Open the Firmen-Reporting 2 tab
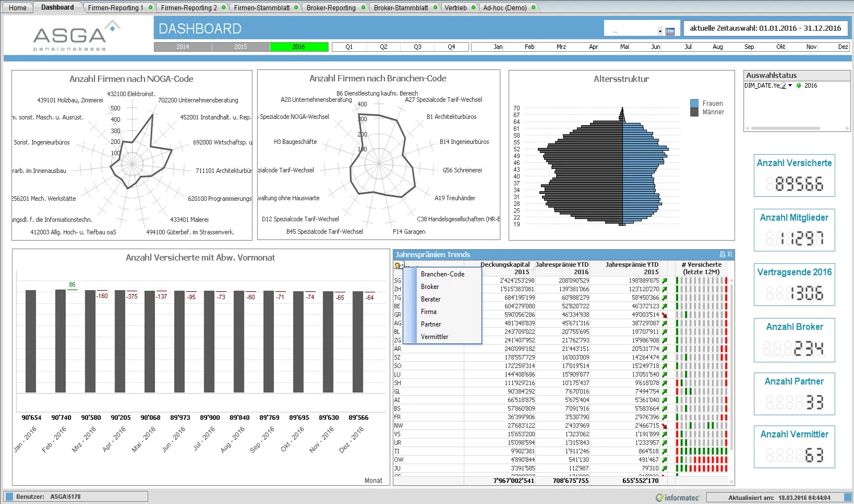854x504 pixels. tap(189, 7)
